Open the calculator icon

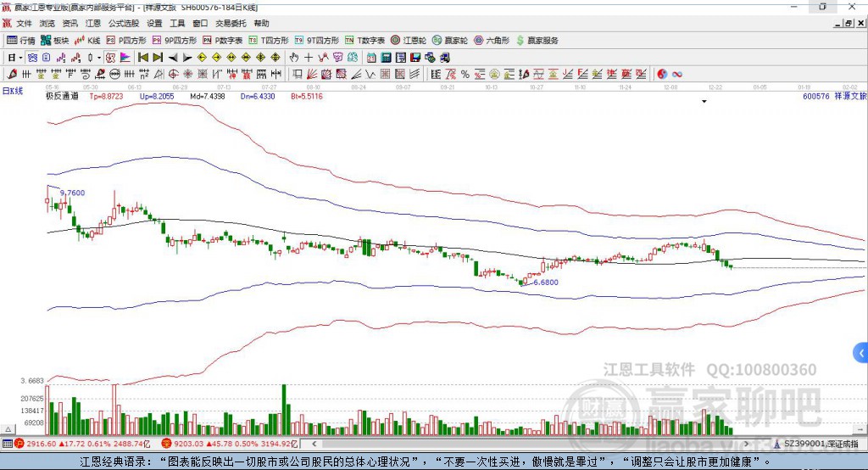(386, 58)
